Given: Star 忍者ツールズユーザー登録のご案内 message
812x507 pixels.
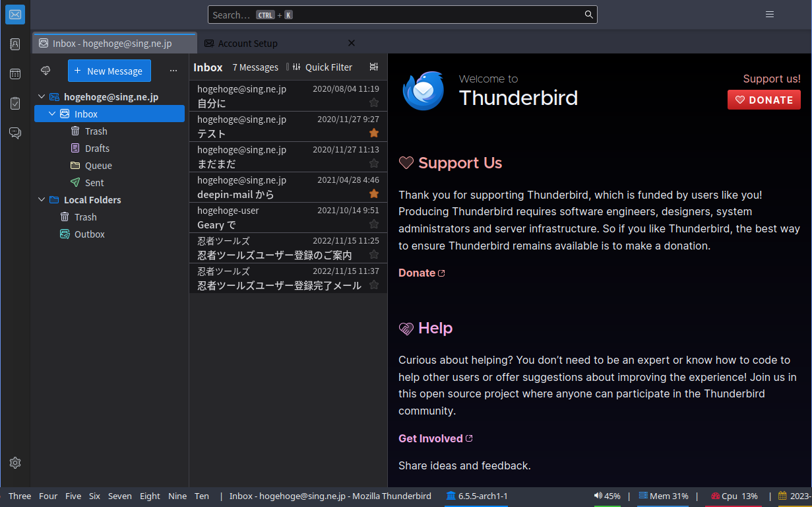Looking at the screenshot, I should tap(374, 254).
